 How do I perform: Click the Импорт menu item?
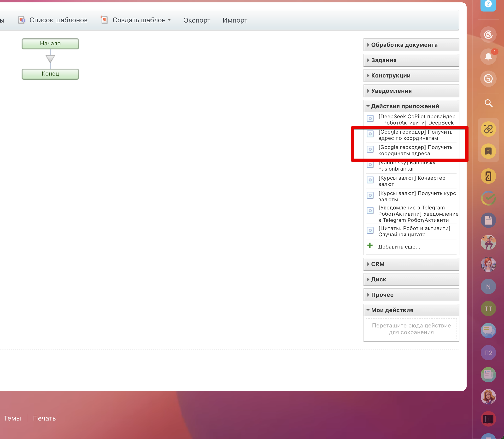[x=234, y=20]
